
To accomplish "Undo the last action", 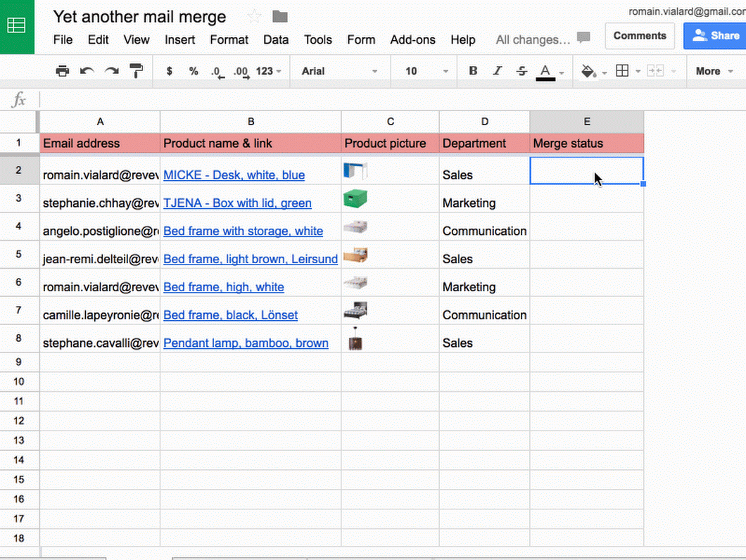I will [x=85, y=70].
